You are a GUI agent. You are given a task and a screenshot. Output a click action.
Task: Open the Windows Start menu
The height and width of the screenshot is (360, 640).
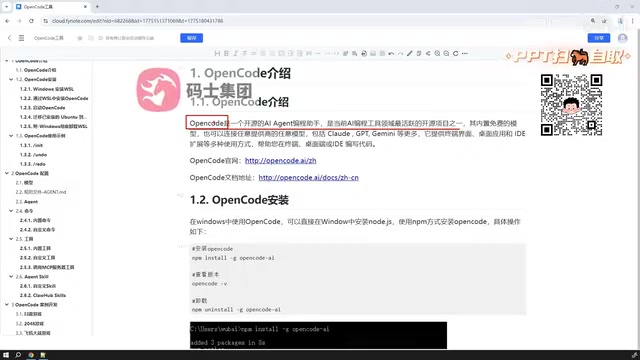point(6,355)
